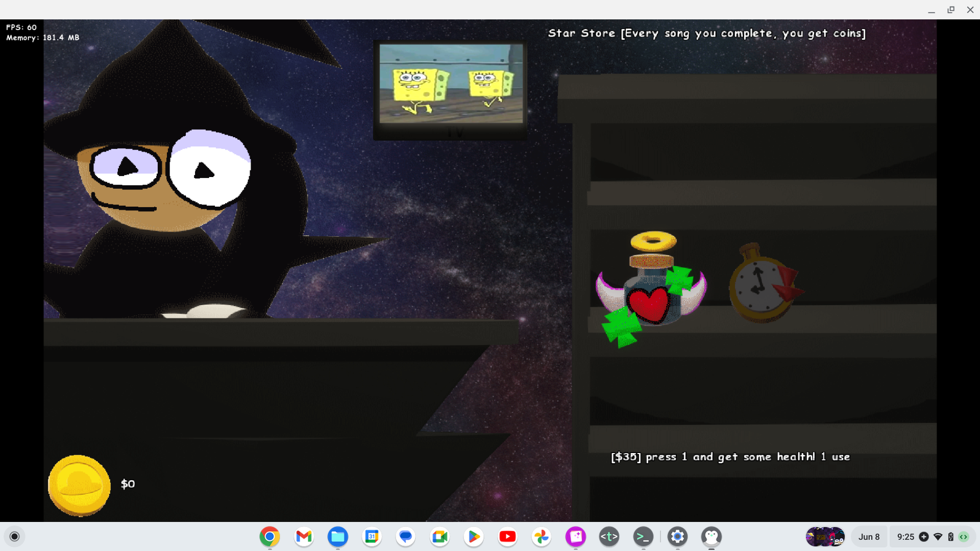
Task: Open Google Messages from the shelf
Action: (x=405, y=537)
